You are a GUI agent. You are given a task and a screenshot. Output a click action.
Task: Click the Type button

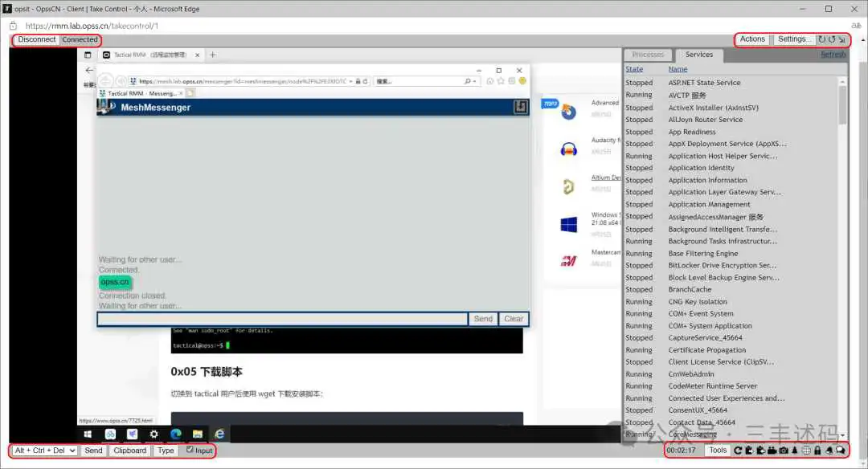(x=166, y=451)
